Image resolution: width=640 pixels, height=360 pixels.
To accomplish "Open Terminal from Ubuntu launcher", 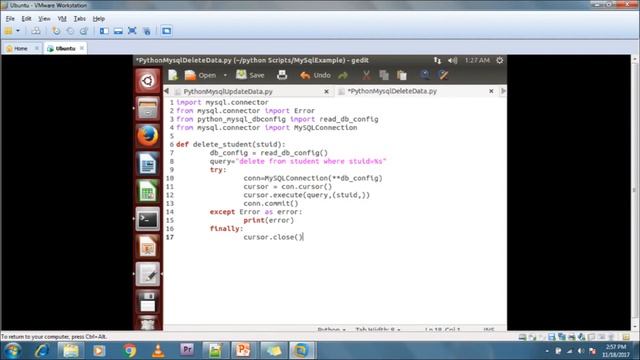I will [x=147, y=219].
